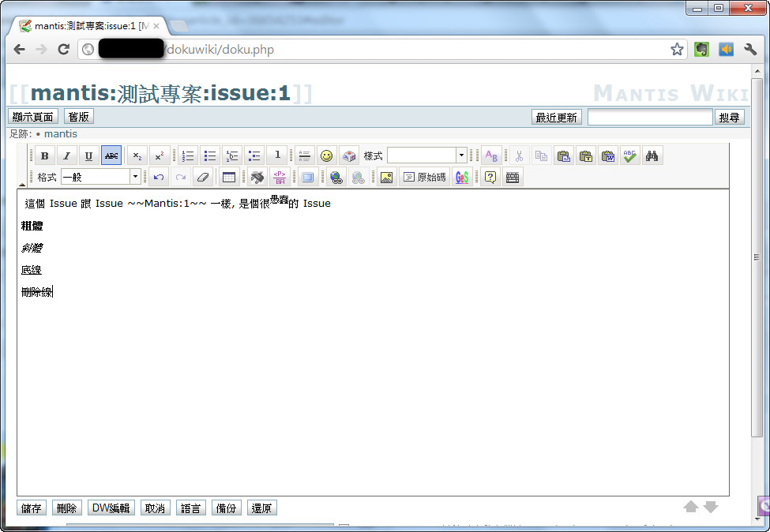770x532 pixels.
Task: Click the copy icon
Action: coord(542,156)
